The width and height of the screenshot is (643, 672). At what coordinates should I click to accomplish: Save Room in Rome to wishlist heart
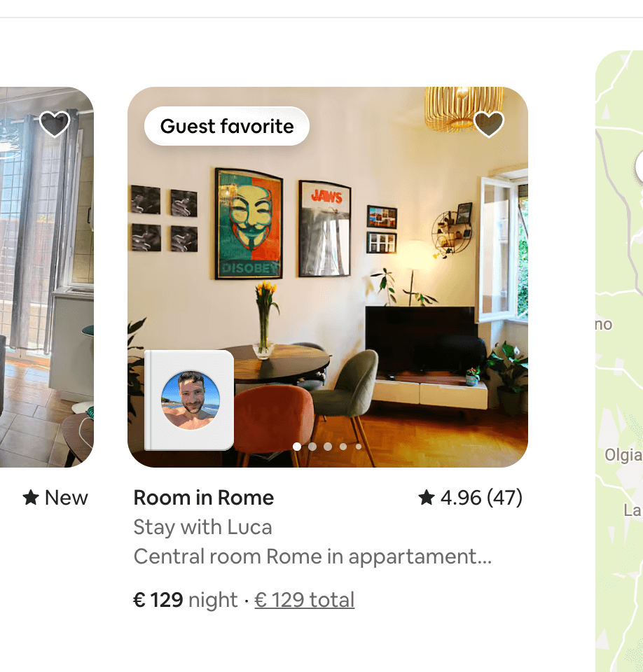pyautogui.click(x=489, y=124)
